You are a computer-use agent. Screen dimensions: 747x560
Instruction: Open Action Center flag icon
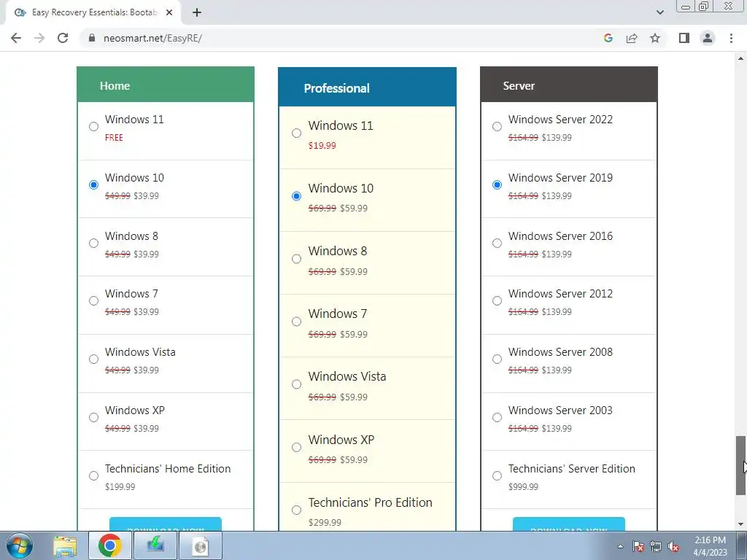tap(638, 546)
